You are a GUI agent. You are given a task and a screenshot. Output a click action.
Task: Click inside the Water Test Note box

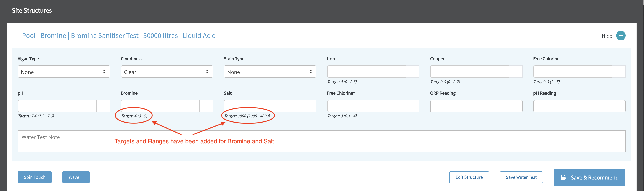click(x=321, y=141)
